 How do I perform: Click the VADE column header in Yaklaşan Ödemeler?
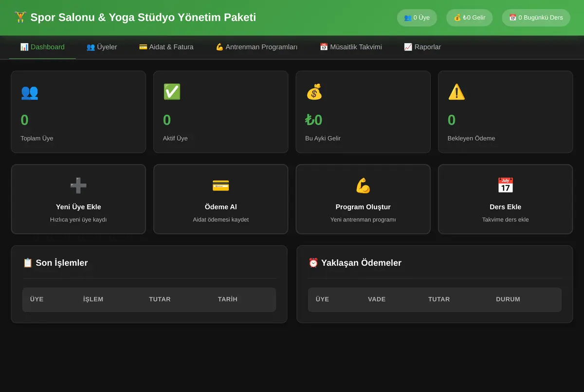point(377,299)
